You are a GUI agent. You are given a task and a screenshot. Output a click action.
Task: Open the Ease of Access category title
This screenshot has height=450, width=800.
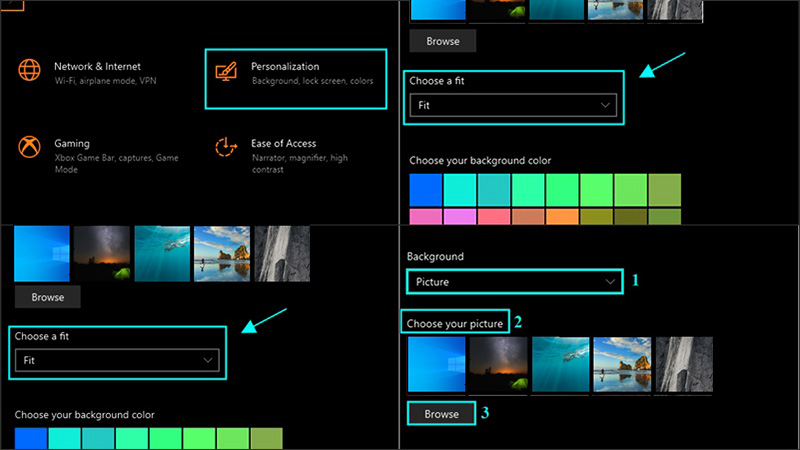[x=283, y=143]
